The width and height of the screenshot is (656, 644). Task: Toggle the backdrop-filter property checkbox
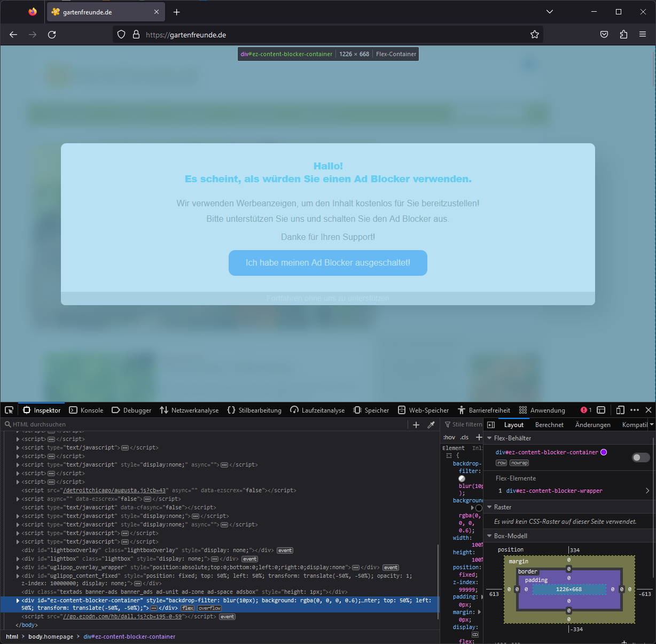[x=449, y=463]
